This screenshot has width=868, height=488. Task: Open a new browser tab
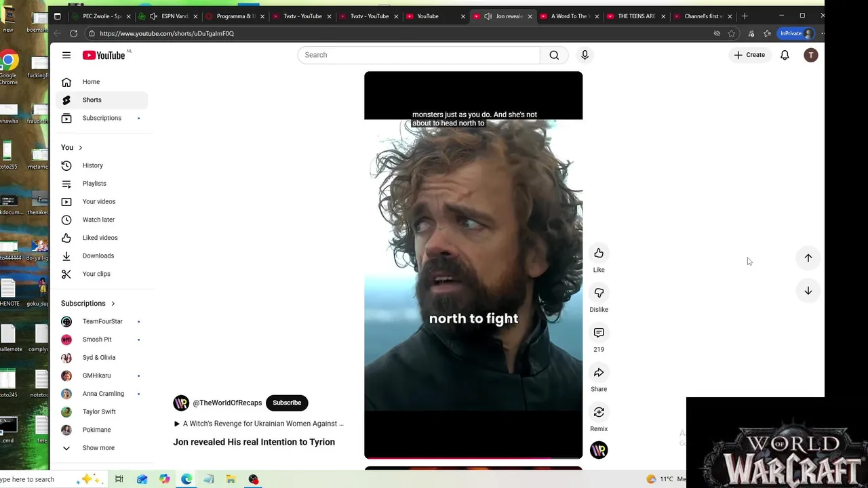[745, 16]
